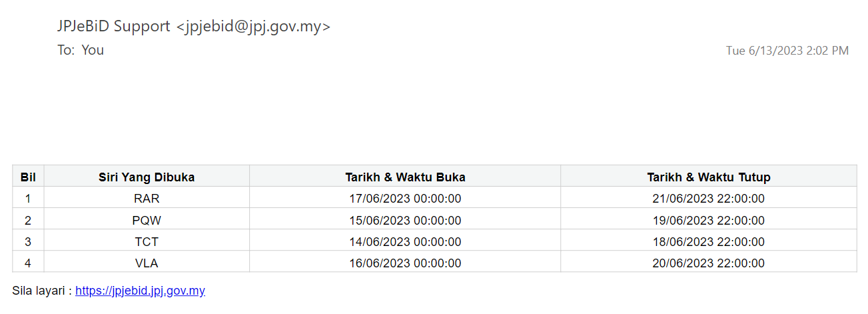Select the VLA series cell

pyautogui.click(x=147, y=263)
